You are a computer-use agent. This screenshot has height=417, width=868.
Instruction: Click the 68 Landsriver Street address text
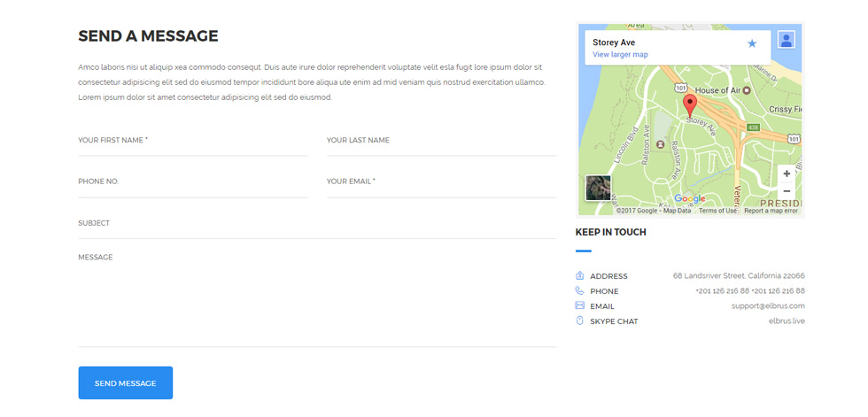tap(739, 275)
